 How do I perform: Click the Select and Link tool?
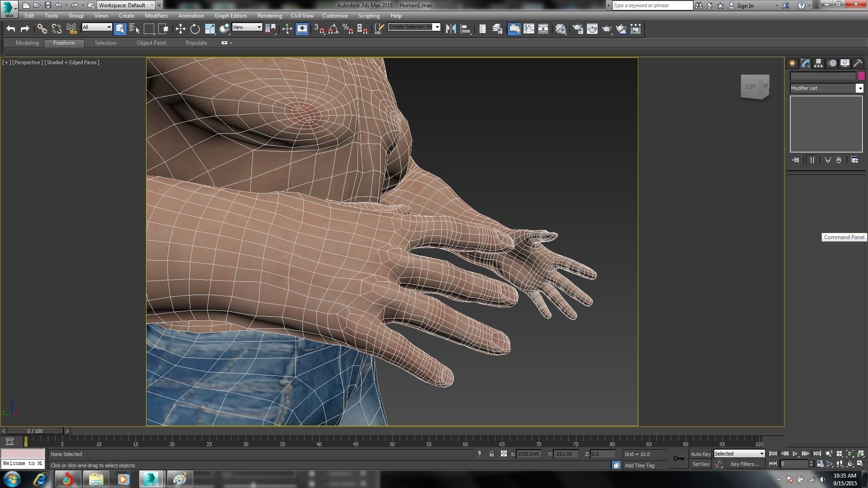(42, 29)
